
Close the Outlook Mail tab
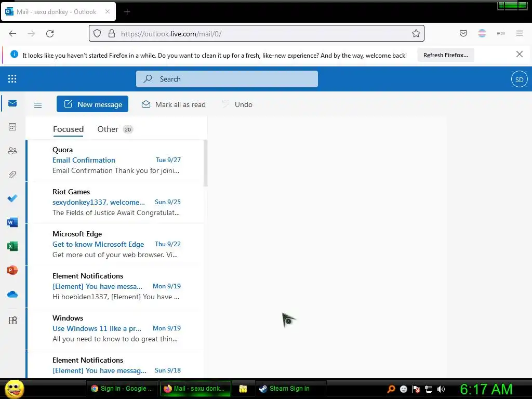tap(108, 11)
